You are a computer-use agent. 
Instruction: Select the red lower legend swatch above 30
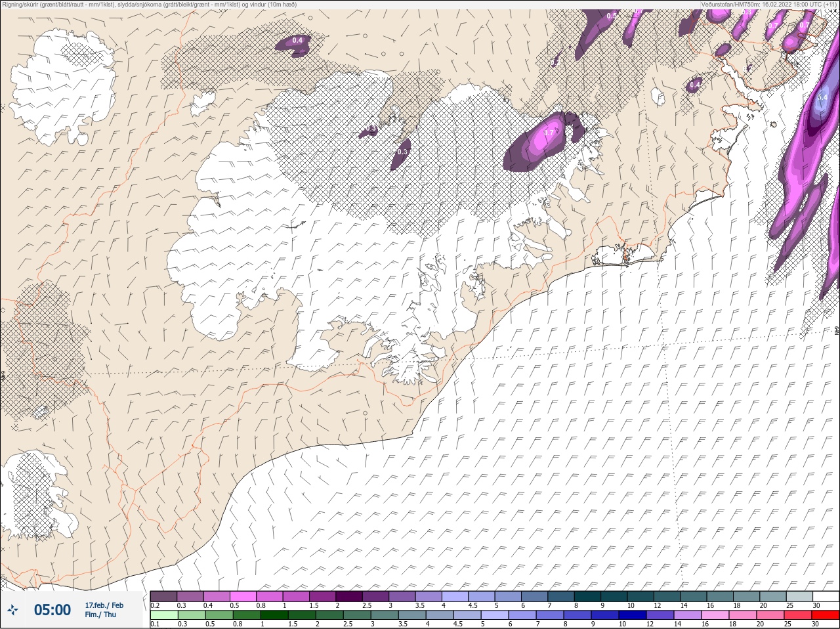tap(826, 615)
